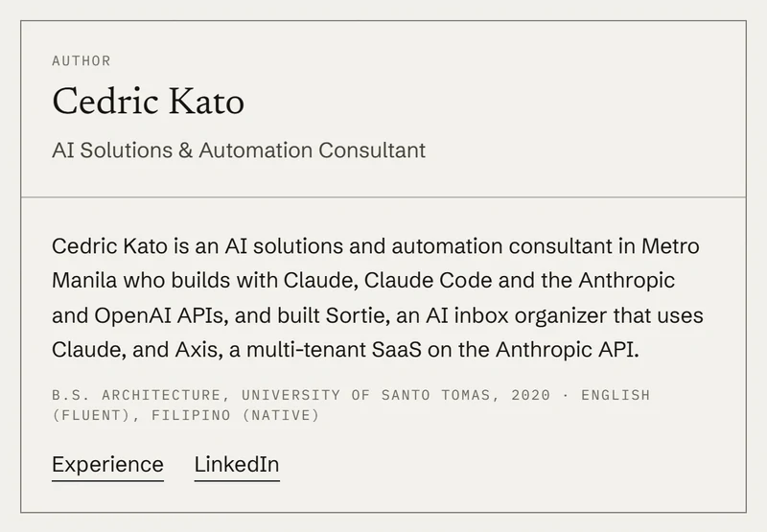Select the AI Solutions & Automation Consultant subtitle
The height and width of the screenshot is (532, 767).
click(x=239, y=150)
